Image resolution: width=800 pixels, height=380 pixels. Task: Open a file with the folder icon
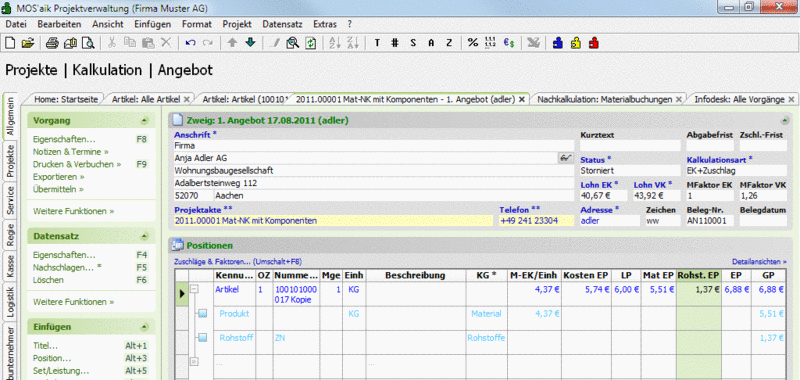pos(27,43)
